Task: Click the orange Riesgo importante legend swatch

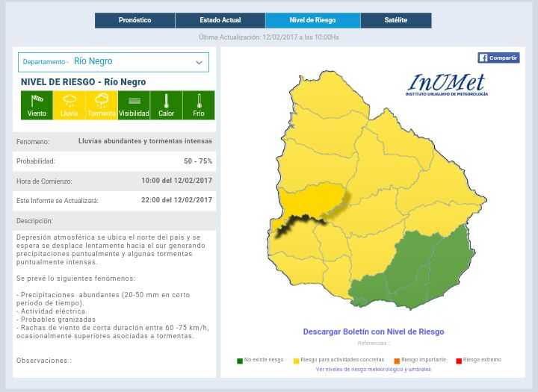Action: (x=397, y=361)
